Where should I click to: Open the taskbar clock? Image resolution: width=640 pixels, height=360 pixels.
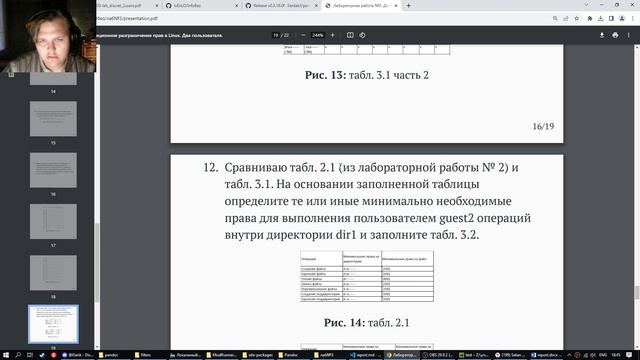pos(616,355)
